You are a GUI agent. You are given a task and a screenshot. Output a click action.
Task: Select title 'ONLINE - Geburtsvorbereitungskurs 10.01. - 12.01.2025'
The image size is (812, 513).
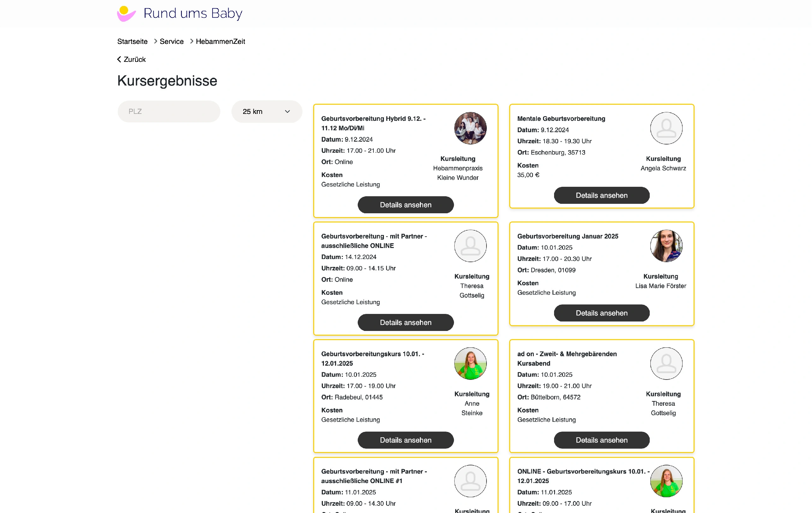click(583, 476)
